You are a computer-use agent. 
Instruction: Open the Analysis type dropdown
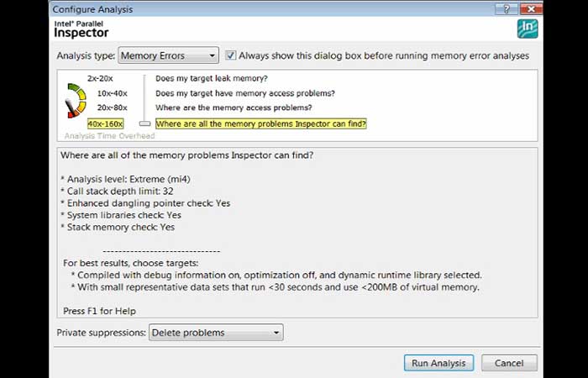pos(168,55)
